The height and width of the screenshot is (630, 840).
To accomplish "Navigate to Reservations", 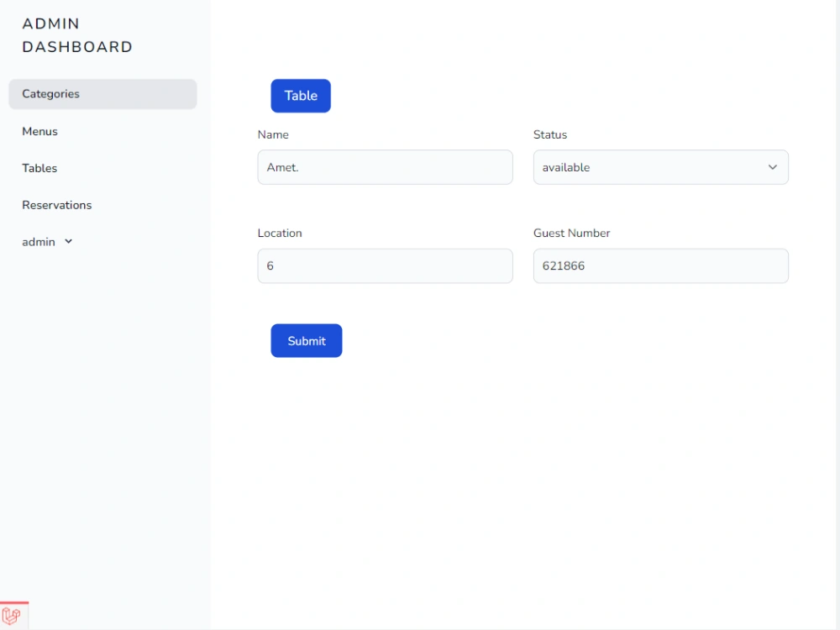I will tap(56, 205).
